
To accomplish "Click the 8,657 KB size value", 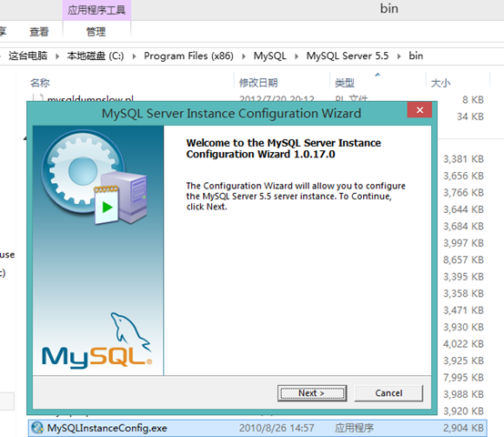I will click(x=463, y=259).
